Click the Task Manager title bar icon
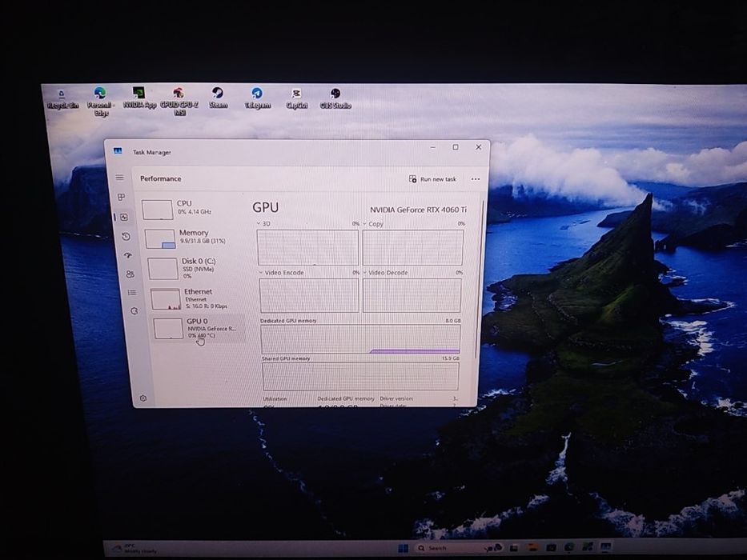This screenshot has width=747, height=560. click(118, 151)
